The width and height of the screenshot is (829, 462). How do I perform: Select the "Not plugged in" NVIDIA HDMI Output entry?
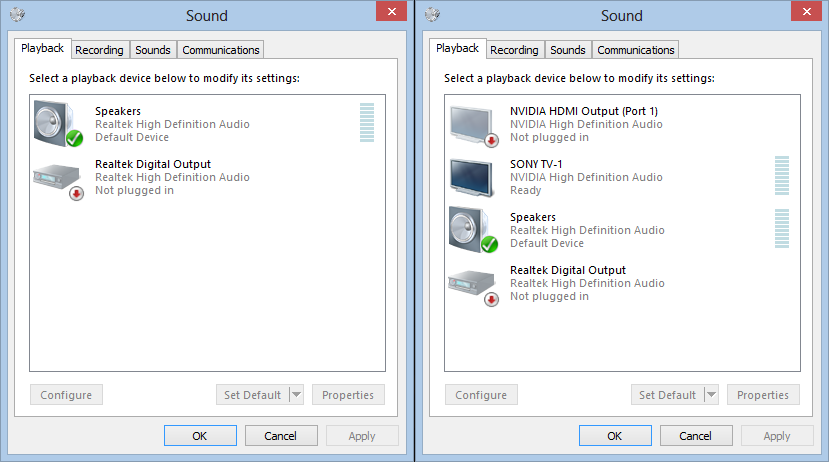click(584, 124)
